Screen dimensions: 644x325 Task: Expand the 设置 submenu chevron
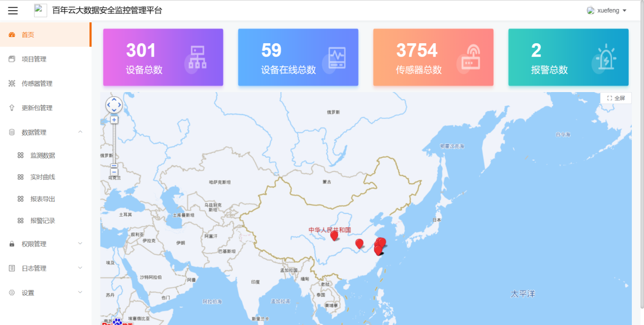tap(80, 292)
